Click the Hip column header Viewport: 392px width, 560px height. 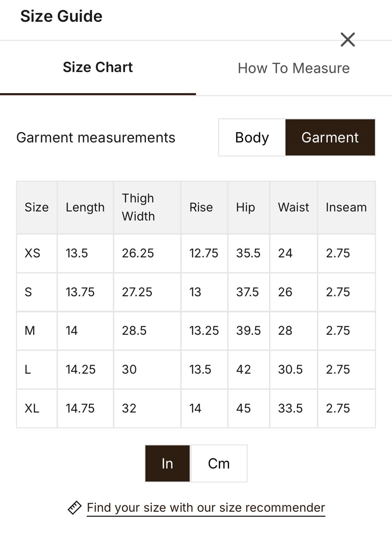[245, 207]
